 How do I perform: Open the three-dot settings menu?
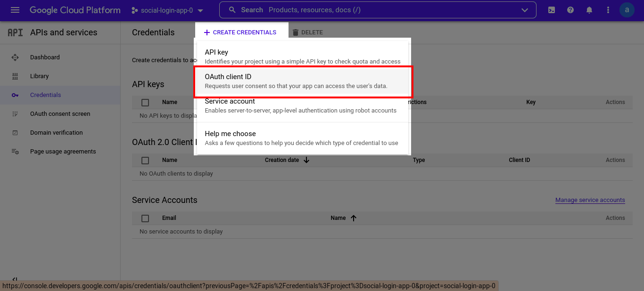pyautogui.click(x=608, y=10)
